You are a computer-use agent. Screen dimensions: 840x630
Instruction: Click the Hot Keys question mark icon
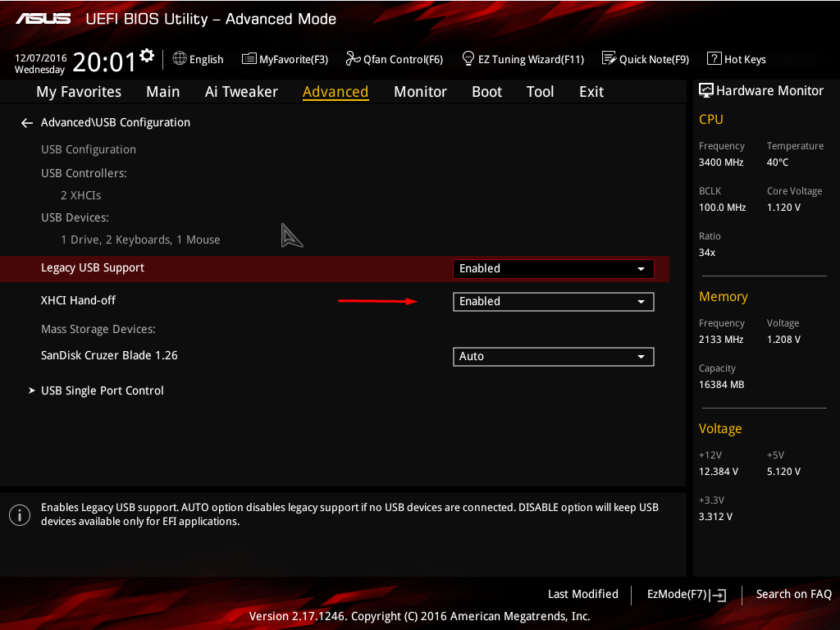(714, 58)
